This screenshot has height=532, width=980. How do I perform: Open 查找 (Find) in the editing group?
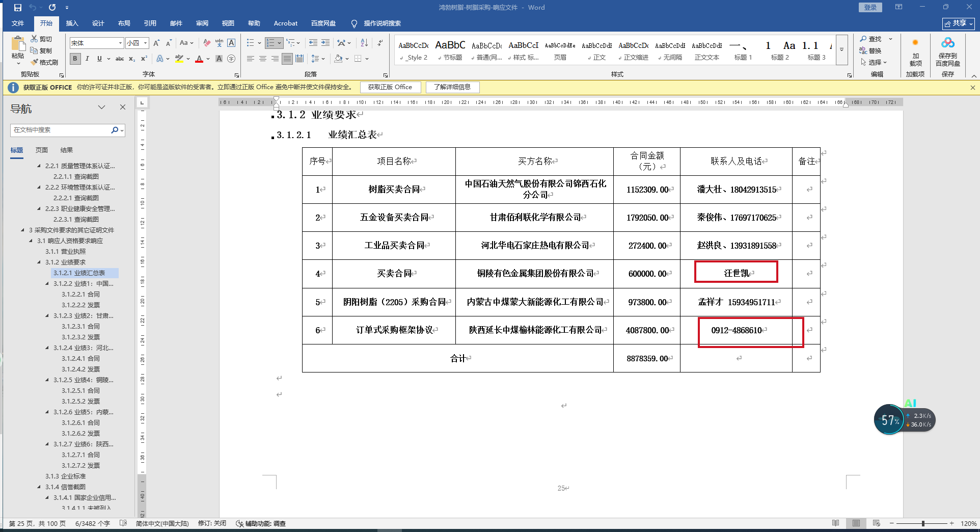pos(870,39)
